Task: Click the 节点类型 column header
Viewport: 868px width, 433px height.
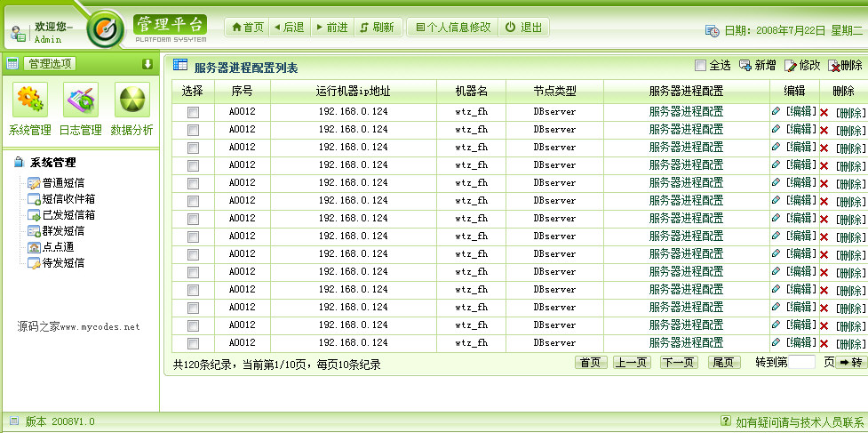Action: coord(554,92)
